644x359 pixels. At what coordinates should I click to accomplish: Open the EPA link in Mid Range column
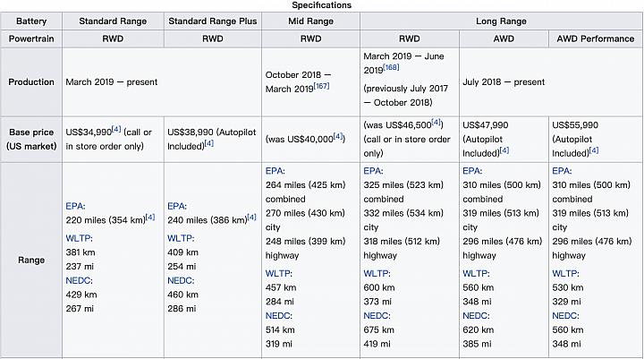pos(274,171)
